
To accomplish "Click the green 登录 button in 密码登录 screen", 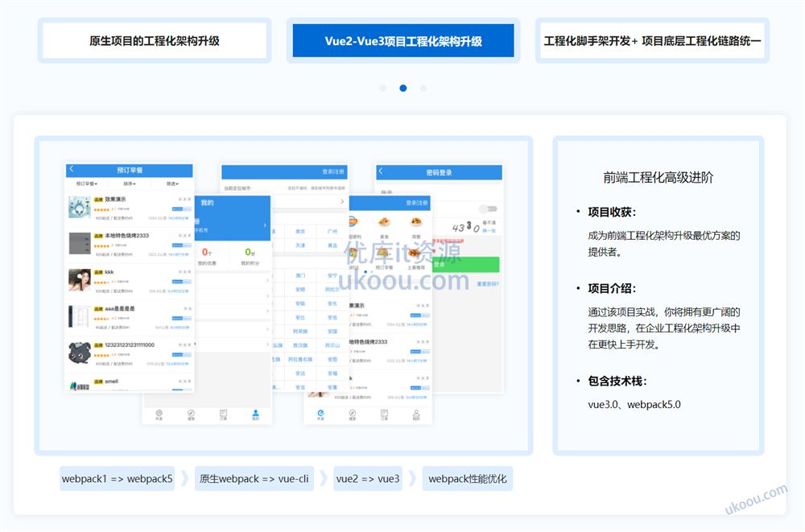I will 465,265.
